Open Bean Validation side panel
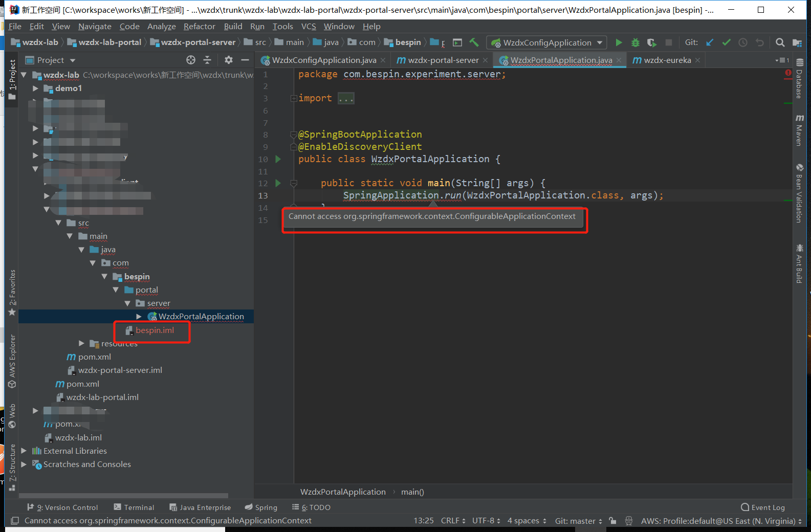The width and height of the screenshot is (811, 532). point(799,193)
